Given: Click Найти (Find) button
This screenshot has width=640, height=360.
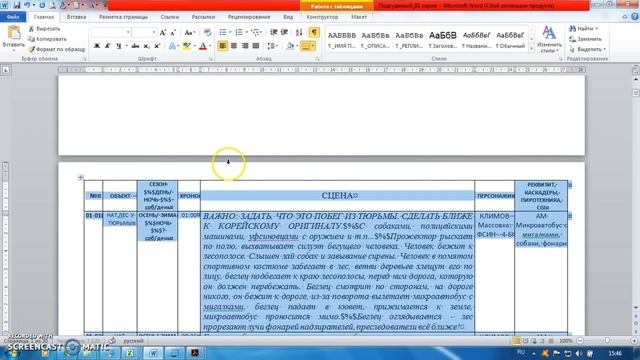Looking at the screenshot, I should click(x=582, y=29).
